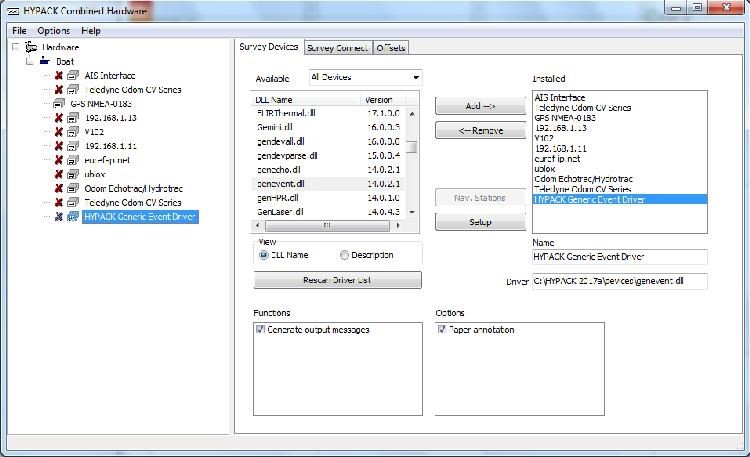Select genevent.dll in available list
Image resolution: width=750 pixels, height=457 pixels.
pyautogui.click(x=328, y=184)
